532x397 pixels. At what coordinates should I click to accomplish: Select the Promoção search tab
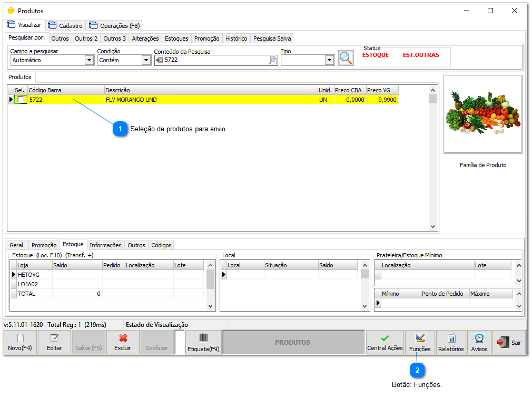point(206,38)
